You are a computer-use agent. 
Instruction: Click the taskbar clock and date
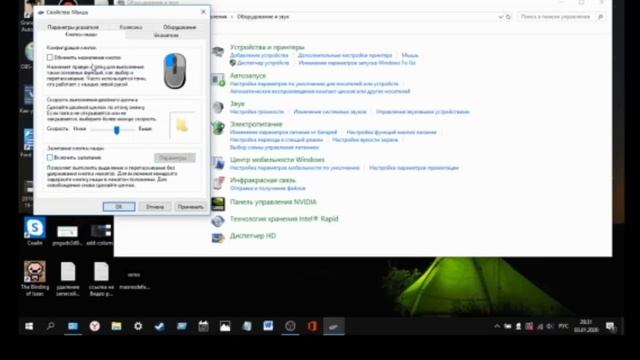[x=586, y=326]
